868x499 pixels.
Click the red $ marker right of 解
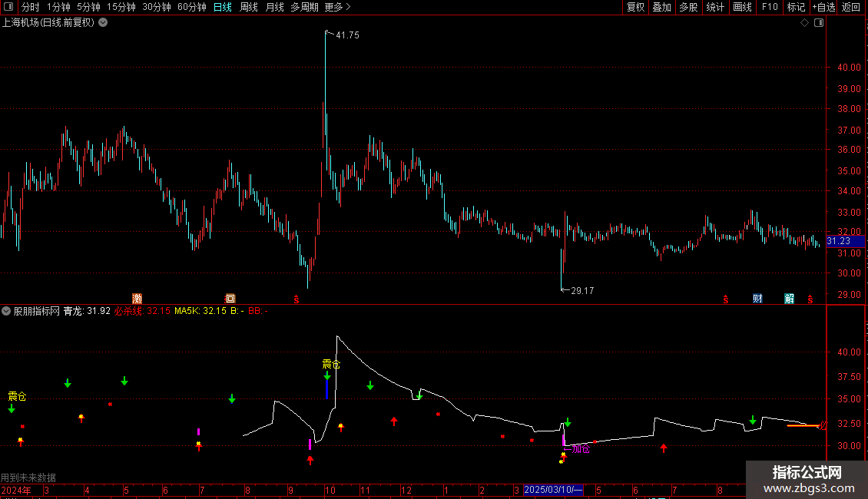click(810, 299)
